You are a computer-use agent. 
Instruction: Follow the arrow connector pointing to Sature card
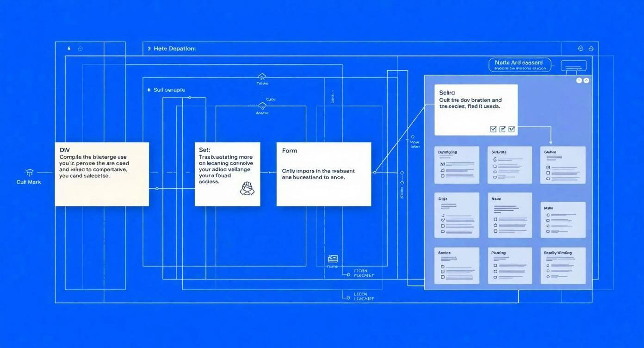click(551, 142)
